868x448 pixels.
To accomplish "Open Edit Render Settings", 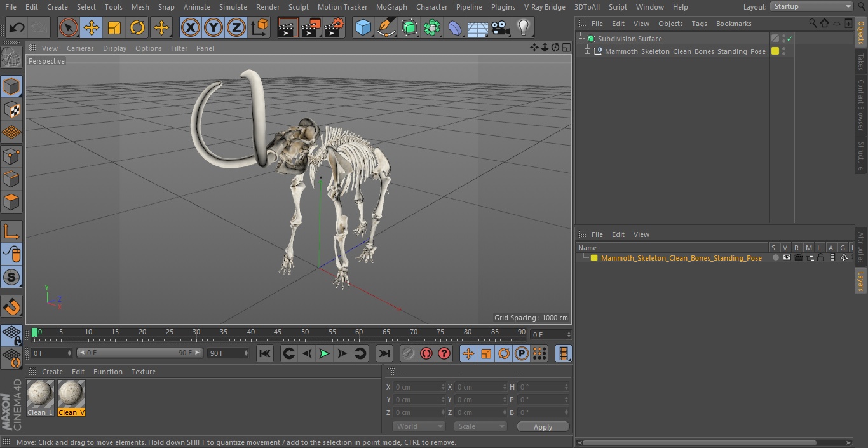I will [x=334, y=27].
